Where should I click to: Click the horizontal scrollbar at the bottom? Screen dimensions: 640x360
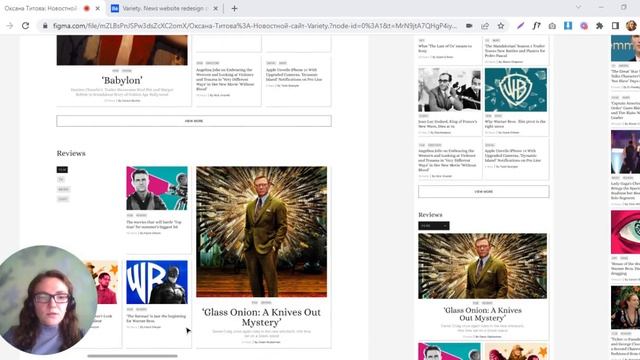pyautogui.click(x=132, y=356)
